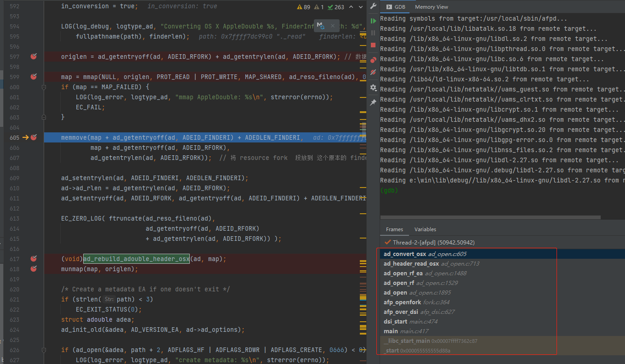The image size is (625, 364).
Task: Click the 263 typos indicator
Action: (x=335, y=7)
